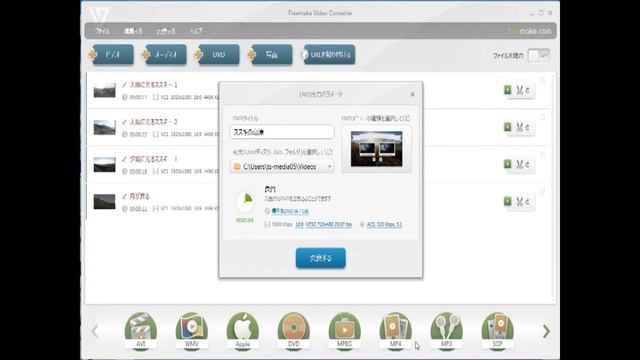This screenshot has width=640, height=360.
Task: Select the 3GP output format icon
Action: tap(498, 330)
